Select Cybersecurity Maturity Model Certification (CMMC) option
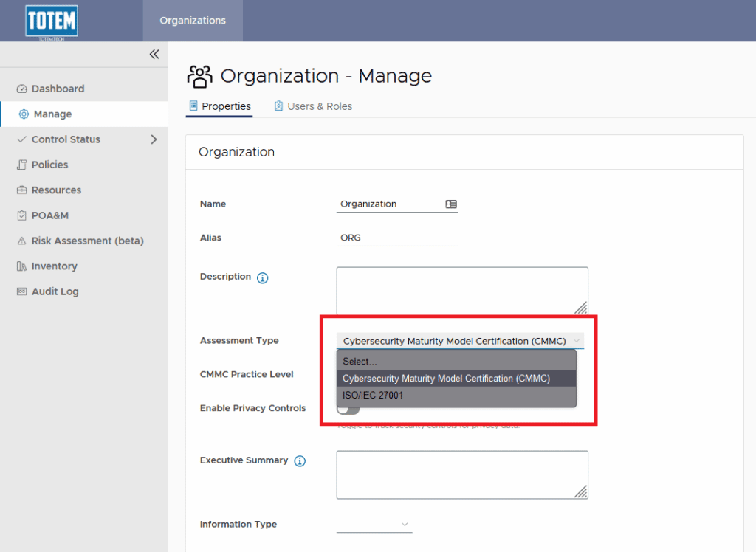Viewport: 756px width, 552px height. coord(456,379)
